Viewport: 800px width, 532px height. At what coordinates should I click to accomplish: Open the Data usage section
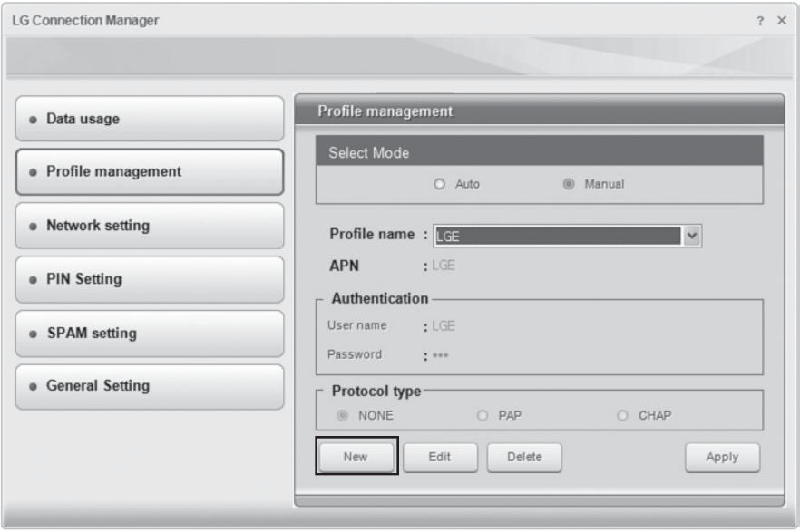pyautogui.click(x=150, y=119)
